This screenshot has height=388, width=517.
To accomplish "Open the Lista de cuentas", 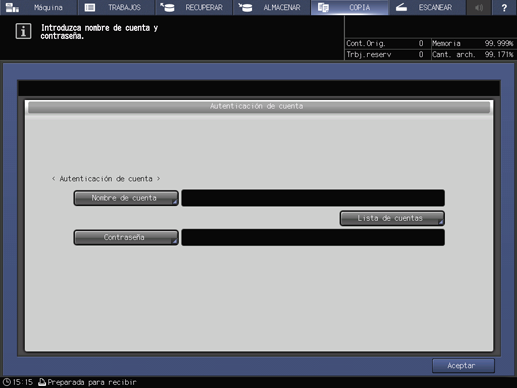I will pos(392,218).
